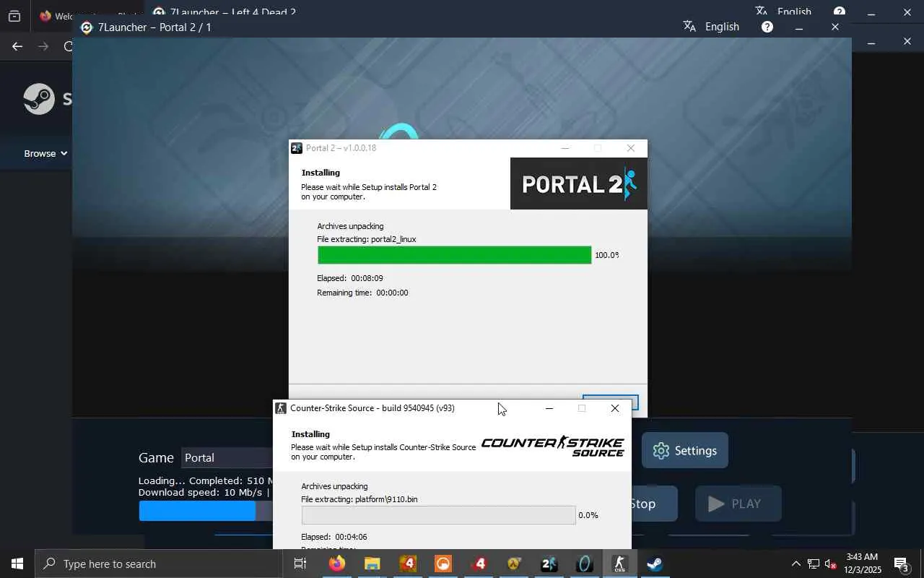Open the Game selector showing Portal

pyautogui.click(x=227, y=457)
